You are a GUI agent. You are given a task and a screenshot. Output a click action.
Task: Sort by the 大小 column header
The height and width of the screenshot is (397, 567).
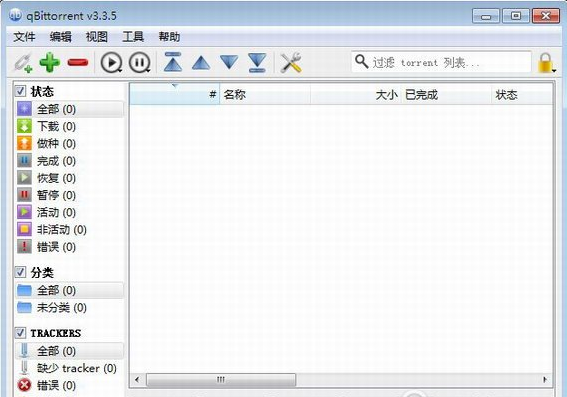point(355,94)
